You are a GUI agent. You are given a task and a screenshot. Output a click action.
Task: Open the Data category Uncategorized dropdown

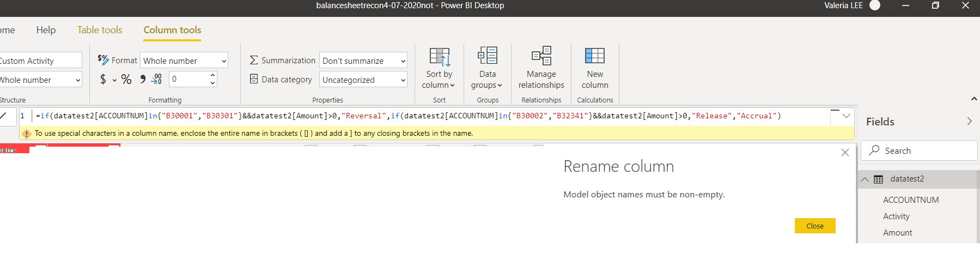(x=363, y=80)
